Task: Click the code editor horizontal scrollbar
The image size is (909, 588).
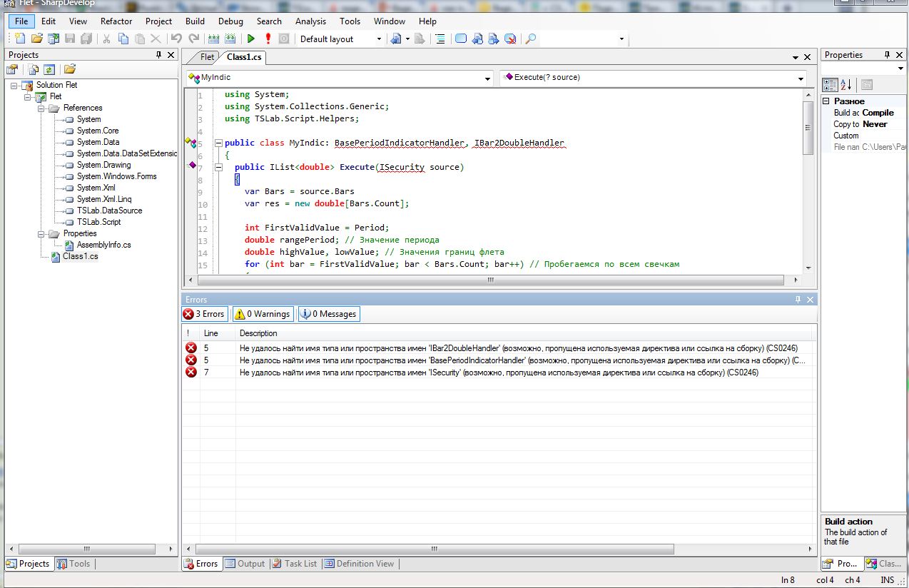Action: (490, 280)
